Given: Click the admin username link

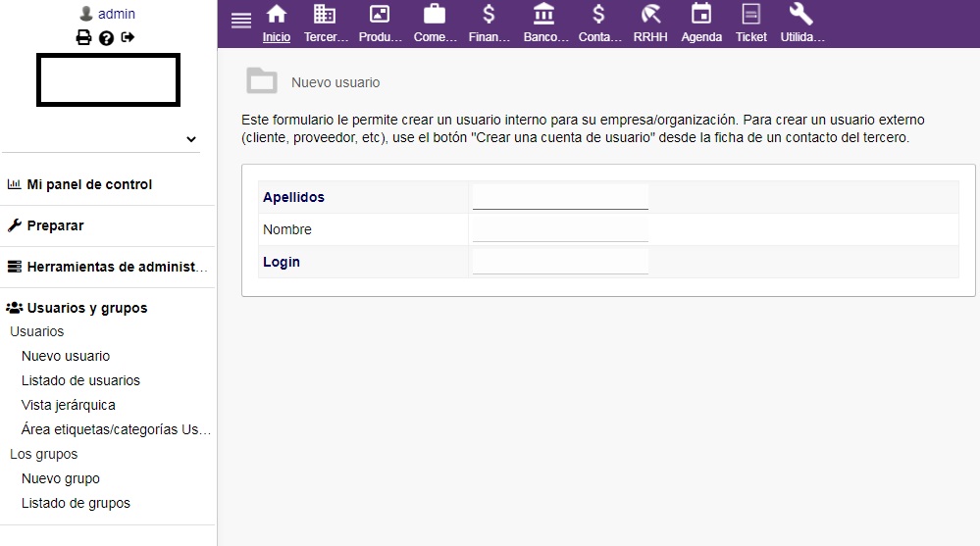Looking at the screenshot, I should point(117,14).
